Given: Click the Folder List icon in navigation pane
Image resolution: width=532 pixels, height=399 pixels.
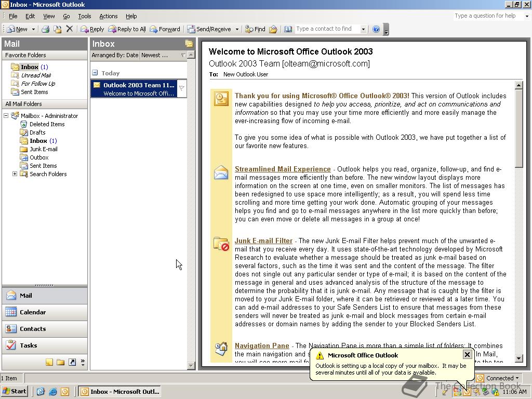Looking at the screenshot, I should click(61, 362).
